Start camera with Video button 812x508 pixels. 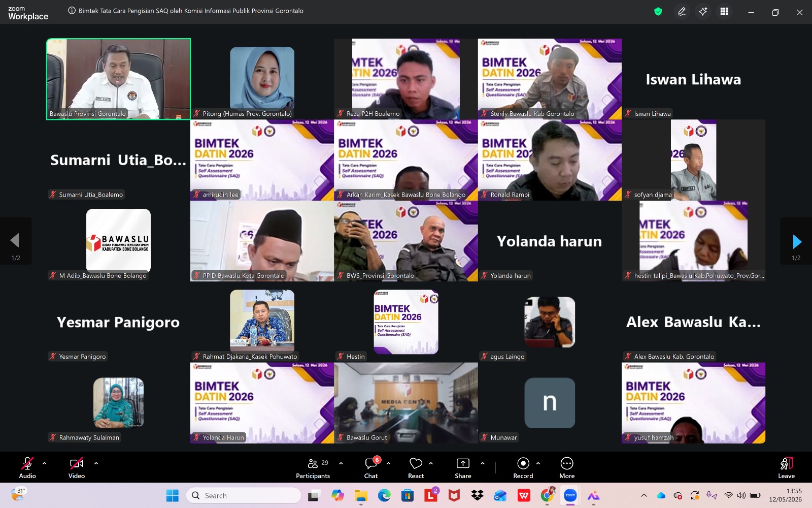(77, 467)
